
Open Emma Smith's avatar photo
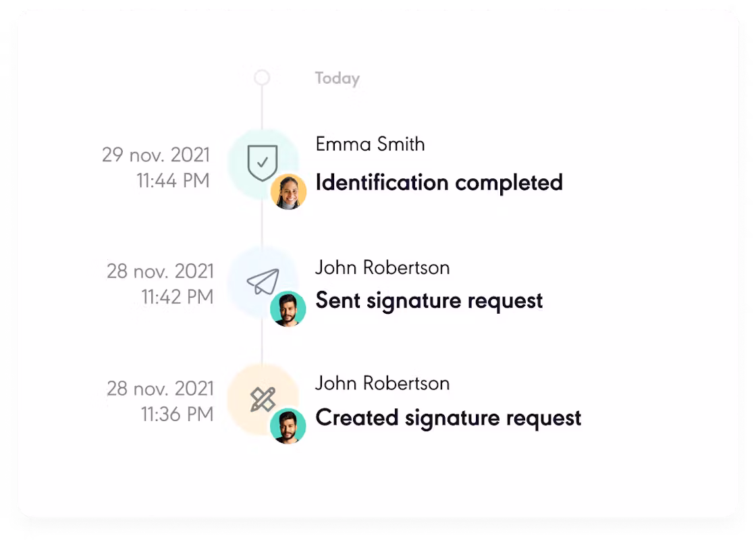288,192
